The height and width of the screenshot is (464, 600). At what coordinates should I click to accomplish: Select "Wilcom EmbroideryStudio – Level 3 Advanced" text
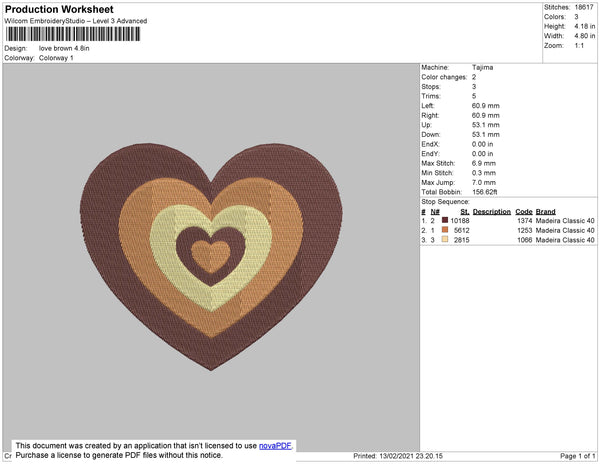[76, 21]
